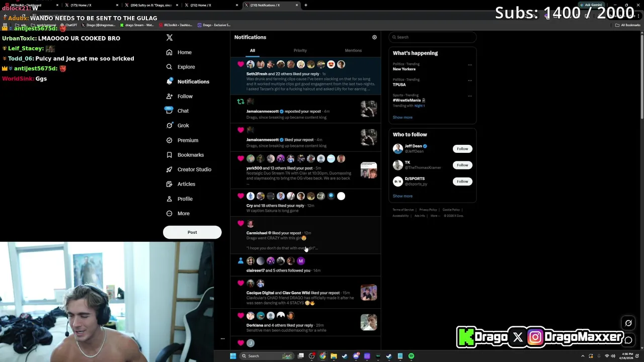
Task: Open more options for New Yorkers trend
Action: (x=470, y=65)
